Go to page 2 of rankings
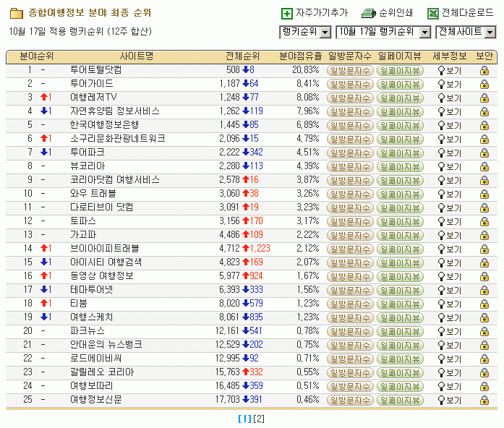504x428 pixels. point(259,419)
